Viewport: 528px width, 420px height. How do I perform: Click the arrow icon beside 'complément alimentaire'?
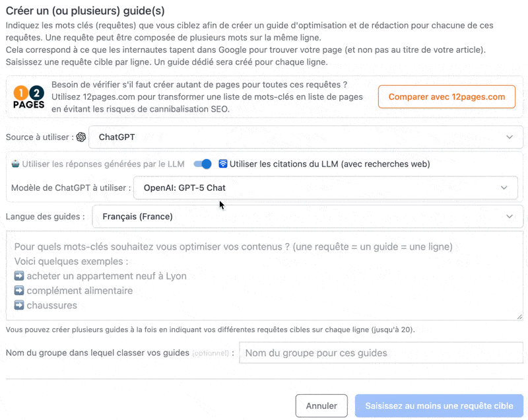click(18, 291)
